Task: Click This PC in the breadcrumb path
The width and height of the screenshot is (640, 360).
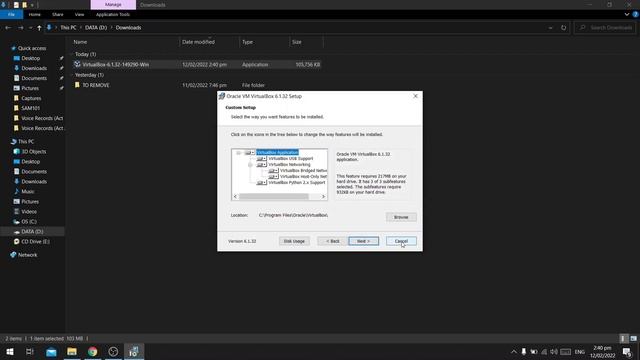Action: [x=68, y=28]
